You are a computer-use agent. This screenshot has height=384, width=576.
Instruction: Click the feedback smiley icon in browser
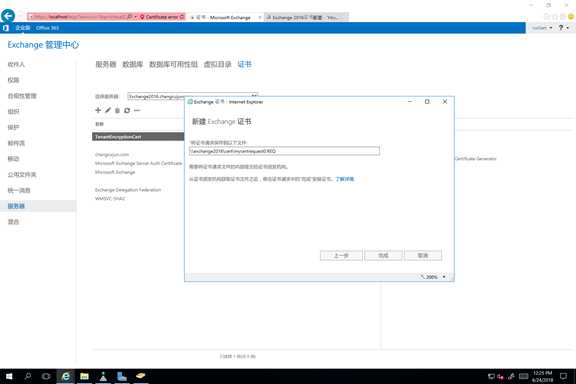(x=571, y=17)
